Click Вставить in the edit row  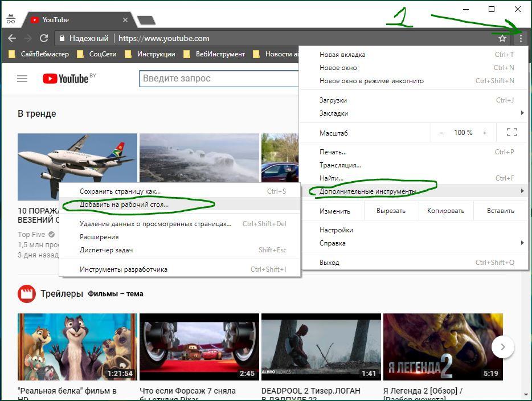(501, 211)
